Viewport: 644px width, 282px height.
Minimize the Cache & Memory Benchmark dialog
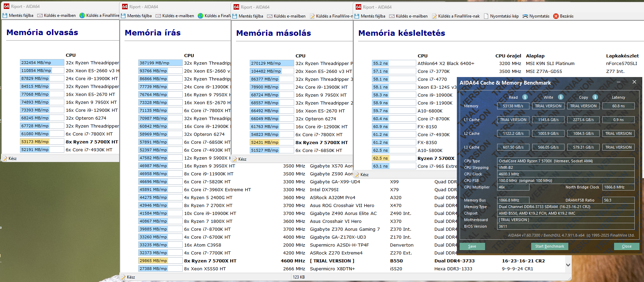(x=618, y=82)
